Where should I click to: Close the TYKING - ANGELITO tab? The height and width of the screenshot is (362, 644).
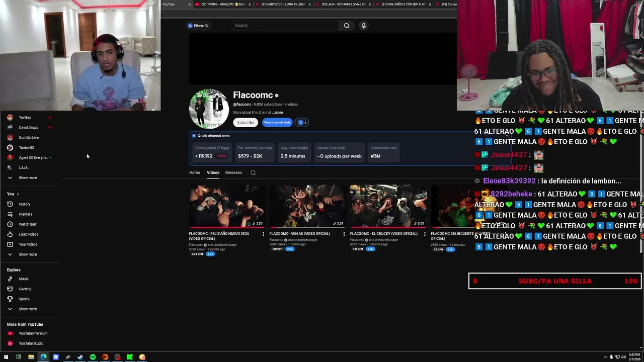coord(250,4)
